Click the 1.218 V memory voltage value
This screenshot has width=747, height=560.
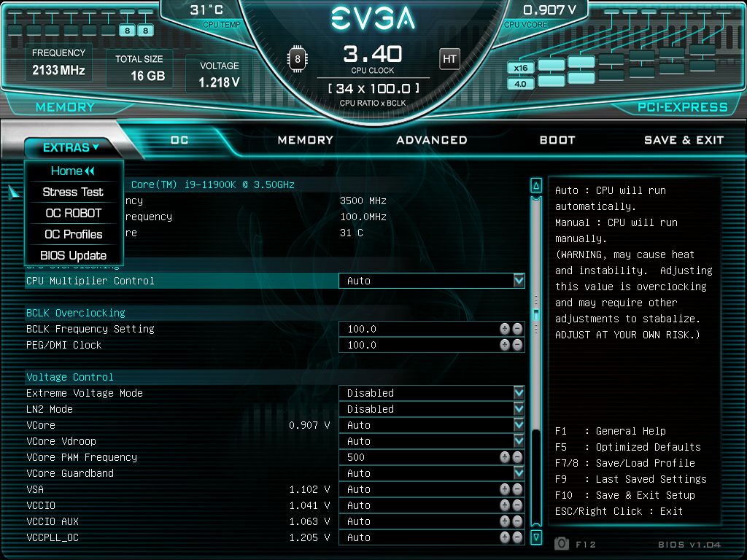(x=219, y=82)
